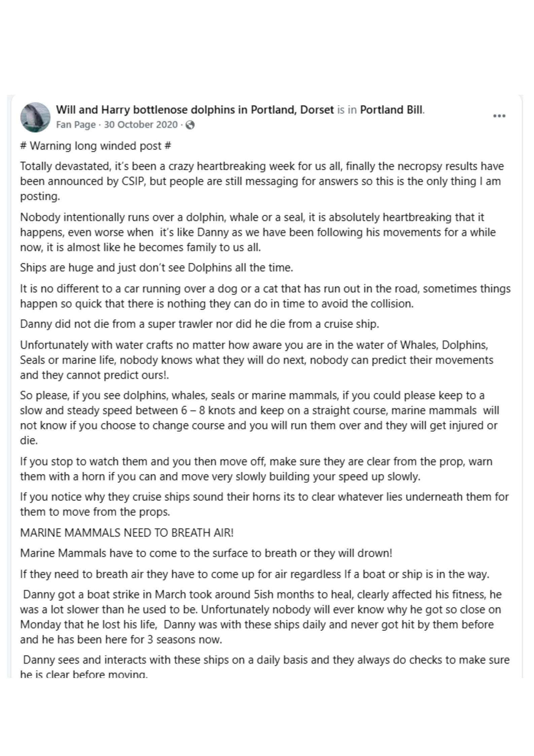Click the Fan Page label
The width and height of the screenshot is (534, 756).
pyautogui.click(x=76, y=125)
